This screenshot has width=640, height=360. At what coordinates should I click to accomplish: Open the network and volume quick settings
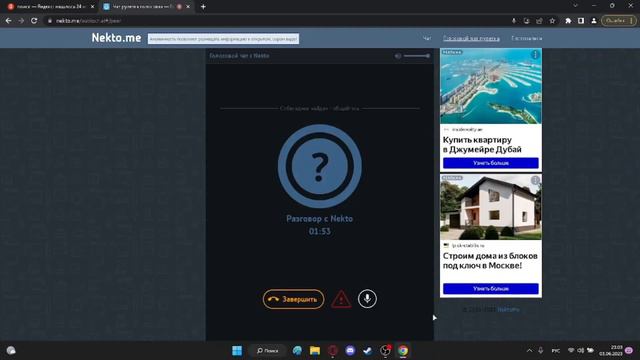[x=580, y=351]
